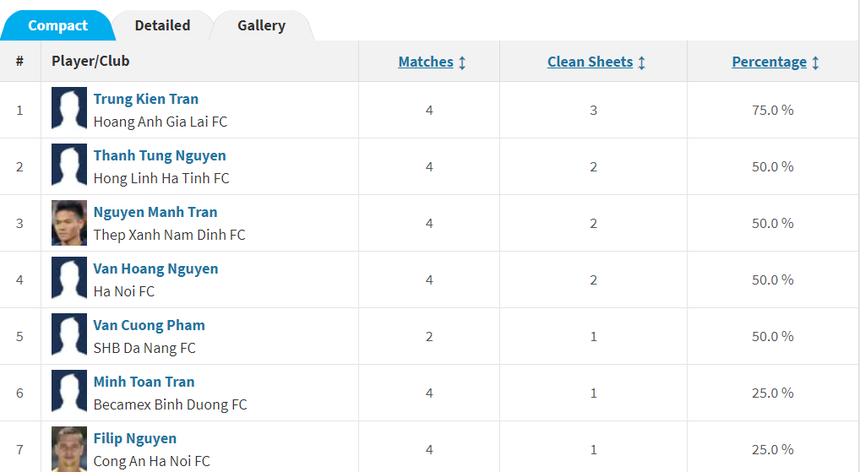
Task: Sort table by Percentage column
Action: pos(769,62)
